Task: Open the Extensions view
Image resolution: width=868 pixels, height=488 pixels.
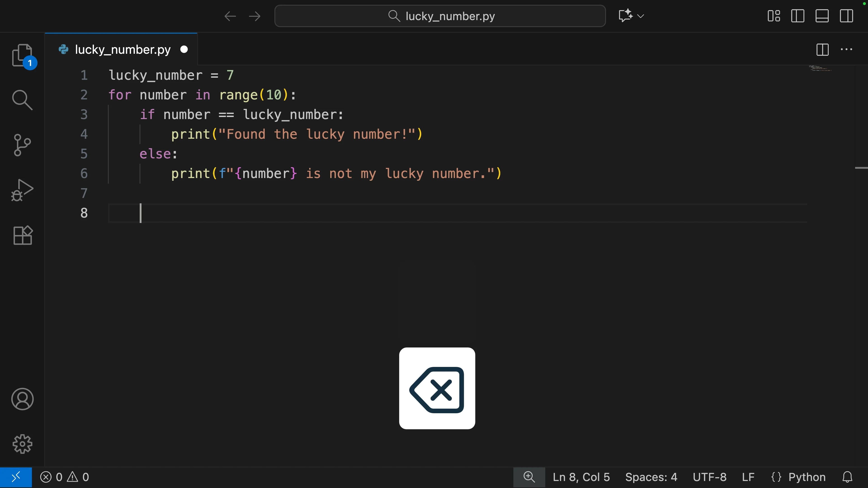Action: (22, 235)
